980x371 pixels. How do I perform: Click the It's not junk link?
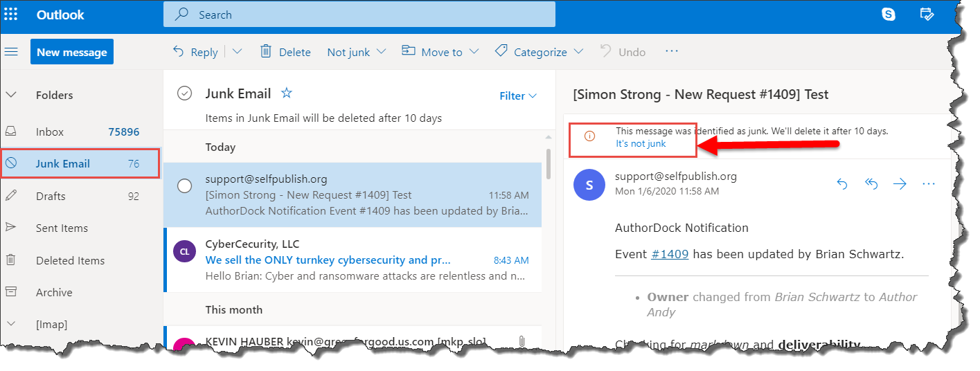641,143
